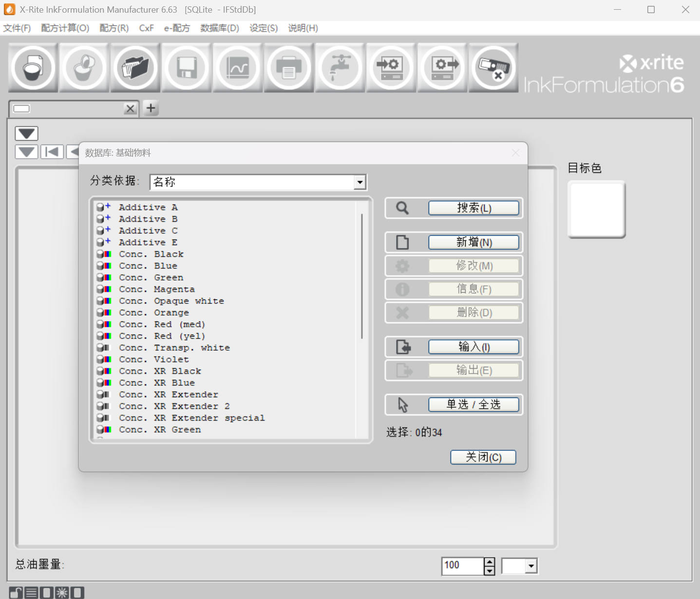Click the materials list vertical scrollbar
Image resolution: width=700 pixels, height=599 pixels.
pyautogui.click(x=362, y=276)
